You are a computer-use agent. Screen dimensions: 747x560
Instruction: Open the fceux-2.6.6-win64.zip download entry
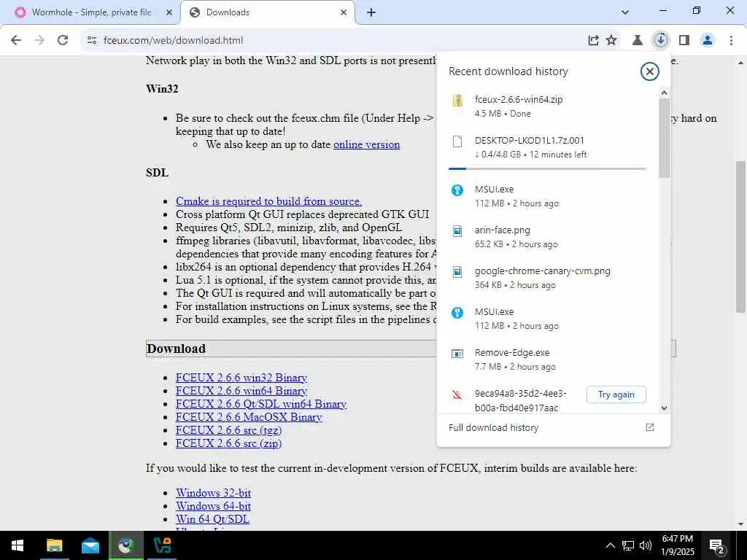[547, 106]
